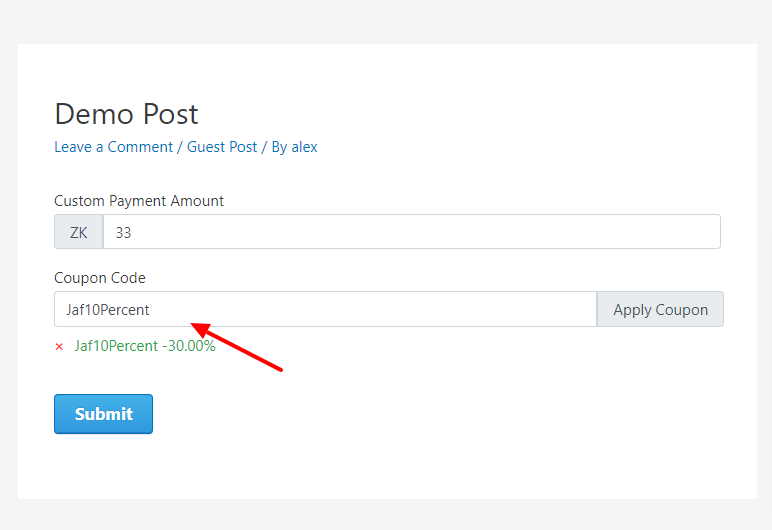Visit author alex's link
Viewport: 772px width, 530px height.
click(305, 147)
